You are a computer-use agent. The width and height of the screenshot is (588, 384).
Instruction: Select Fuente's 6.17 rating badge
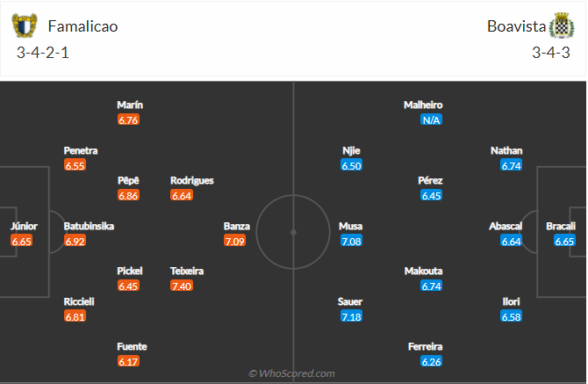[129, 361]
